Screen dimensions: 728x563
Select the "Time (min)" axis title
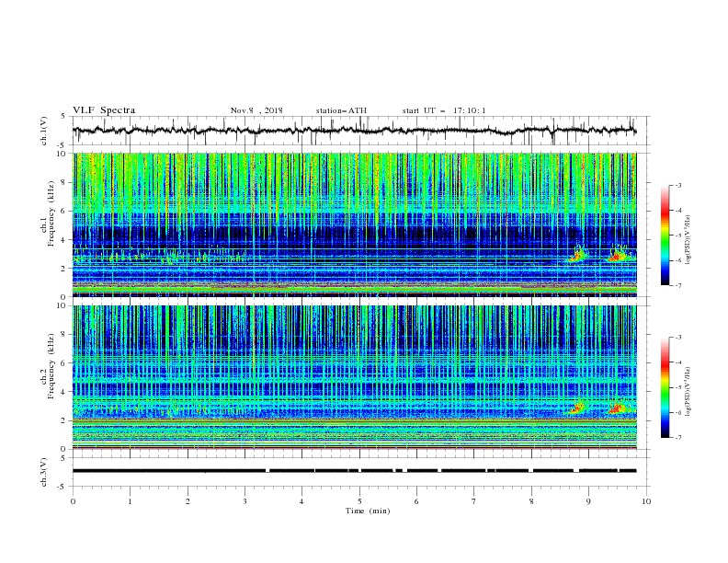click(x=368, y=511)
